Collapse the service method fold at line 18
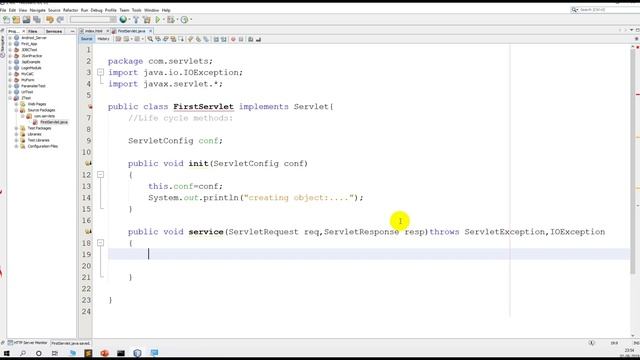Viewport: 640px width, 360px height. click(100, 243)
